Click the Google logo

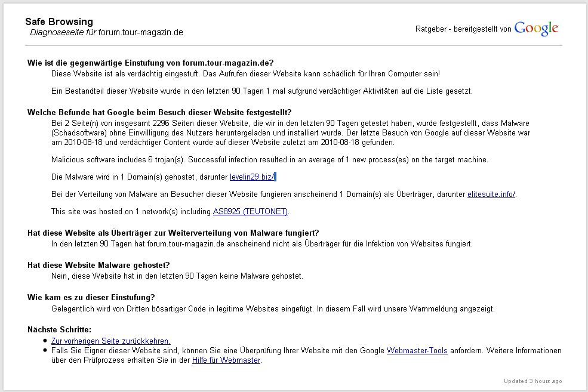[536, 29]
